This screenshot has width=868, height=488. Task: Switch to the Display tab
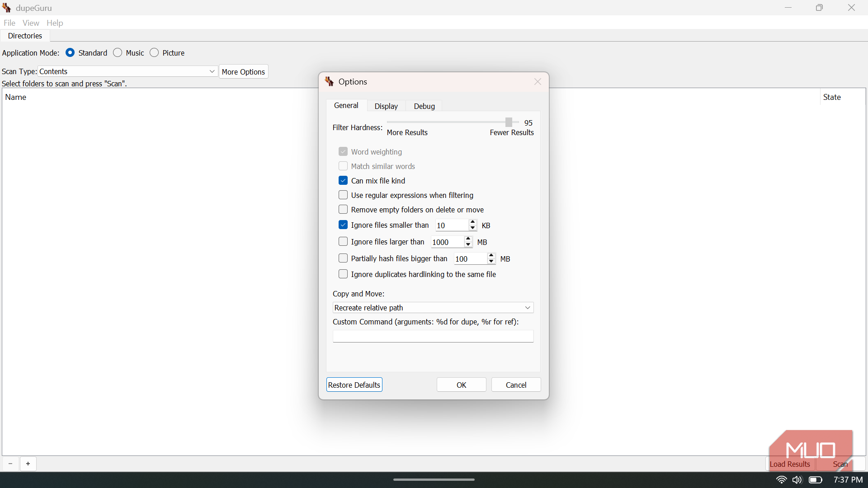tap(386, 106)
